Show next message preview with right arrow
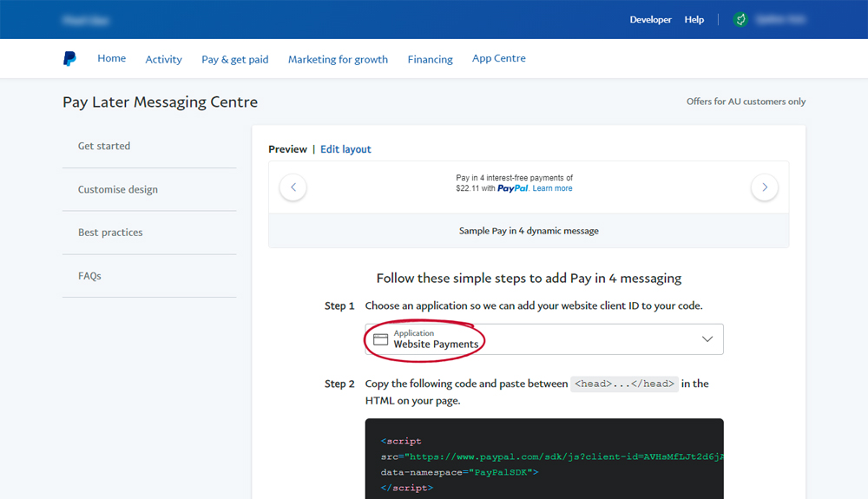 point(764,187)
